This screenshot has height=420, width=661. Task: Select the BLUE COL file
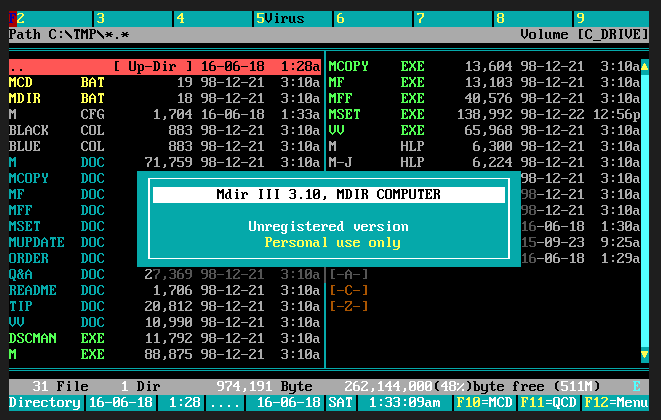click(x=165, y=146)
